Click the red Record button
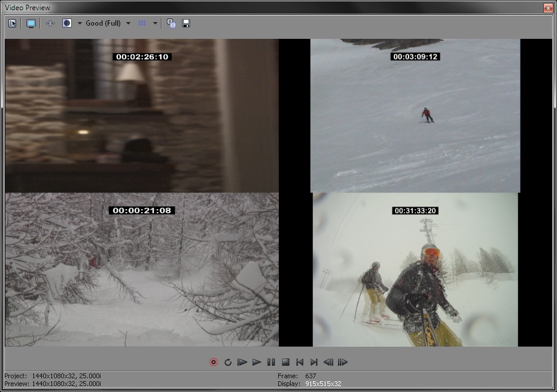557x392 pixels. tap(214, 362)
